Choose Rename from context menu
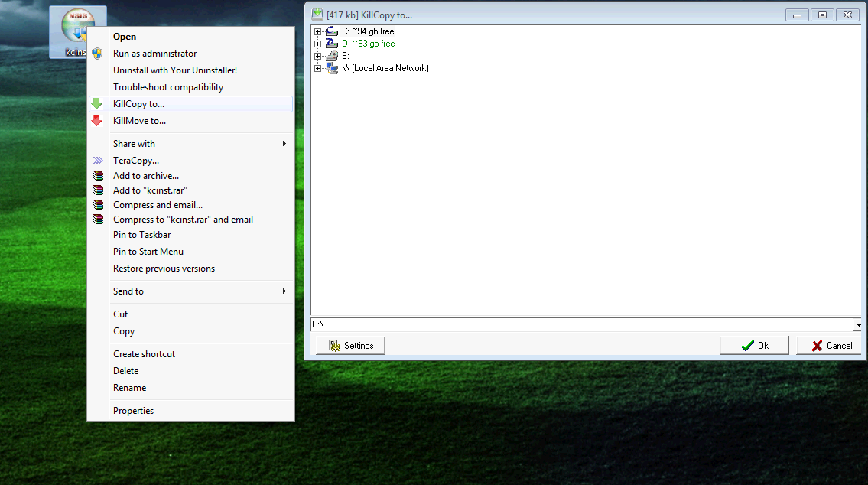 [191, 388]
